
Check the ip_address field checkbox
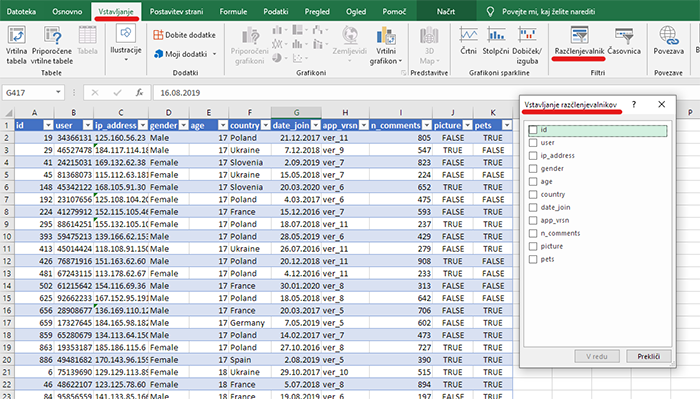tap(533, 156)
